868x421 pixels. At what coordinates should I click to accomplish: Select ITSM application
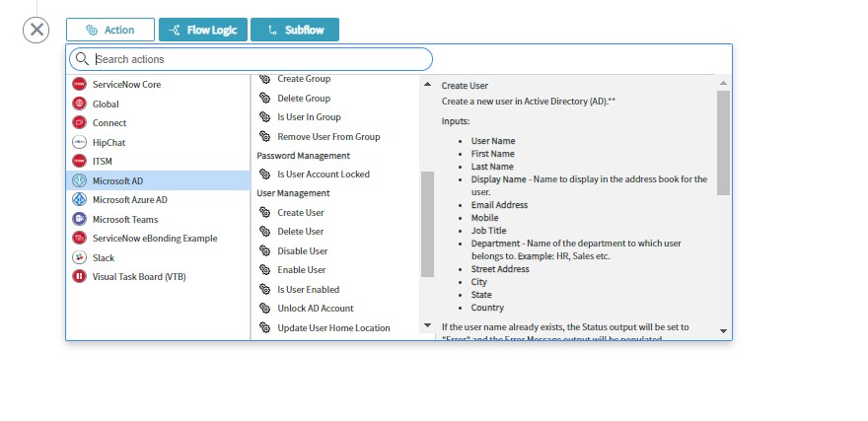click(159, 161)
